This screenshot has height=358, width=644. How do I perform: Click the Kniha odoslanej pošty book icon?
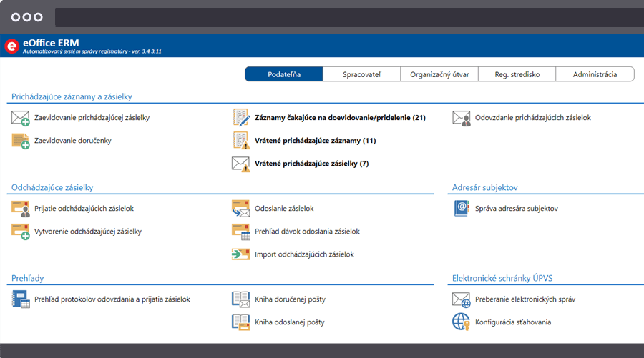(240, 322)
